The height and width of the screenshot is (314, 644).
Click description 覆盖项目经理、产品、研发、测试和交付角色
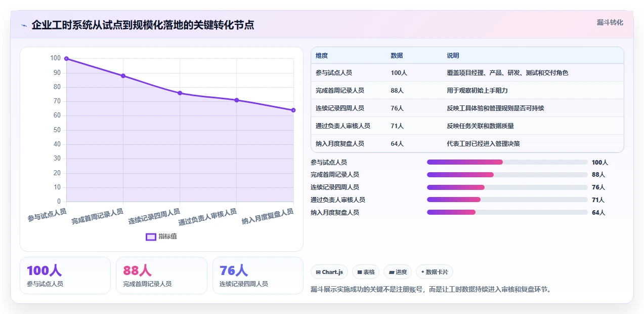[507, 73]
